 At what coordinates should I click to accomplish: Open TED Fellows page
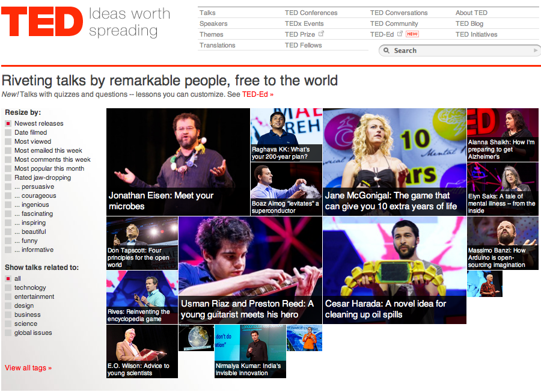point(303,45)
